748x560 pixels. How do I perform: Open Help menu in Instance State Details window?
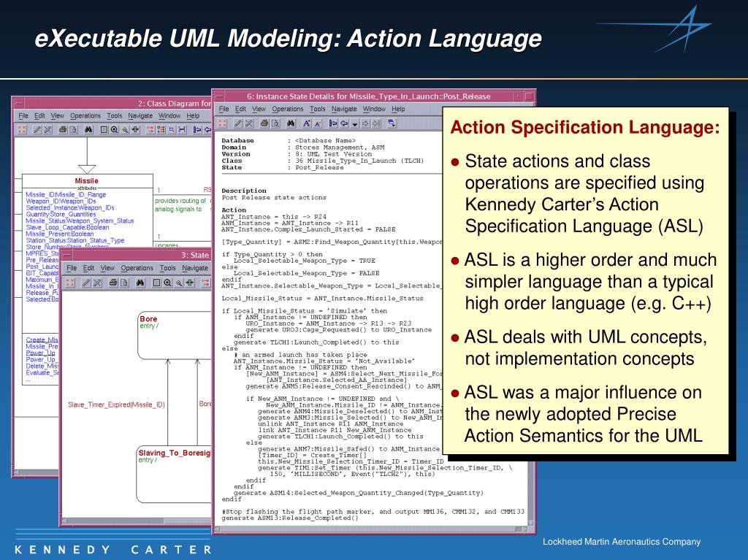point(398,109)
